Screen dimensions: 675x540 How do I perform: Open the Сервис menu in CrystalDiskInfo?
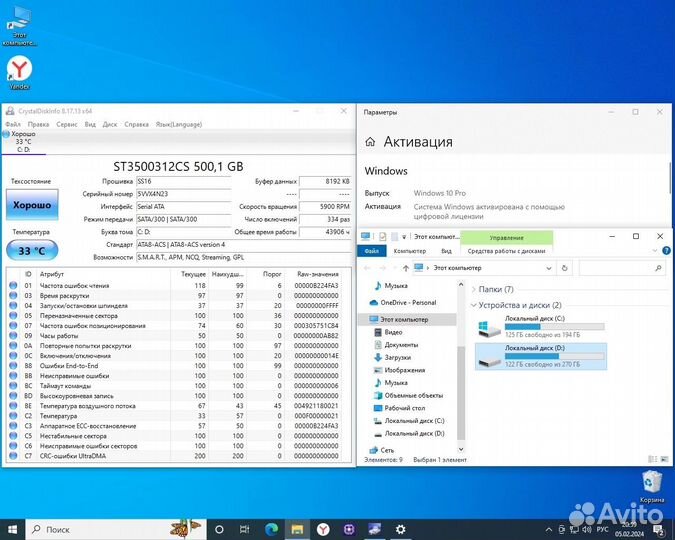point(67,124)
